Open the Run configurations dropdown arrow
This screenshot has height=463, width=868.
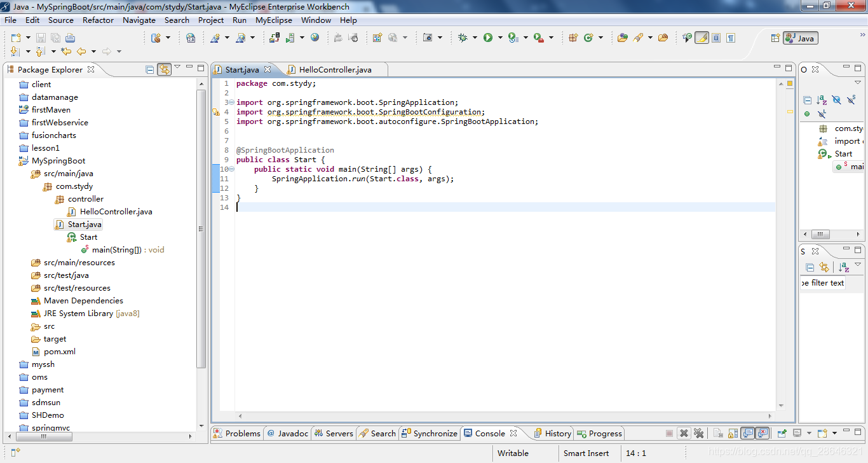point(500,38)
